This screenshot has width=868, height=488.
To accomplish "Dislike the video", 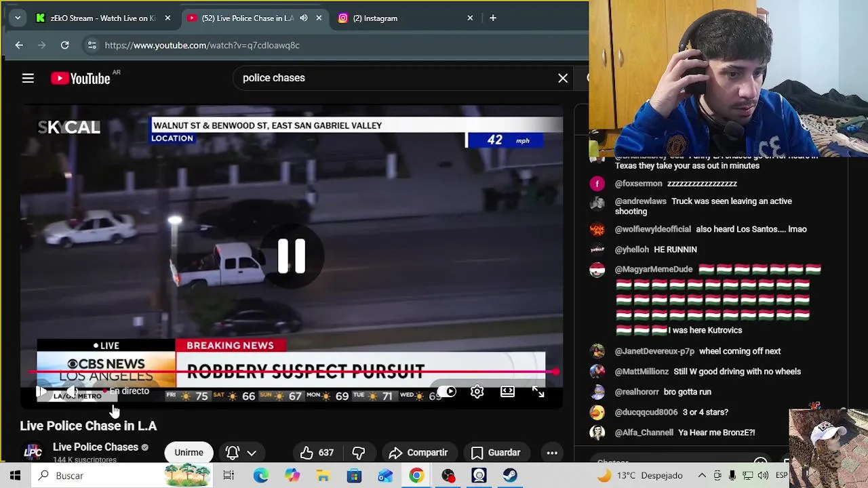I will 359,452.
